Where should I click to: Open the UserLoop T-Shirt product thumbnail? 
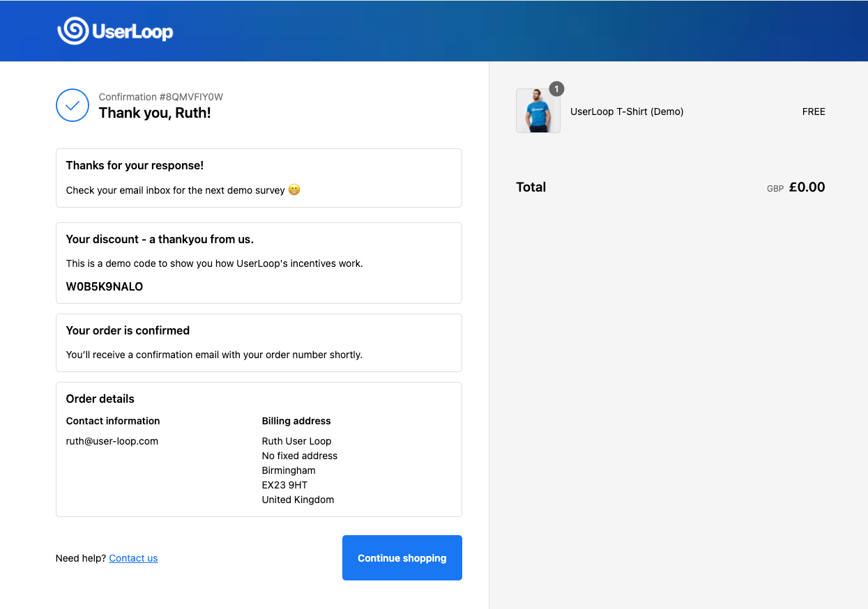pyautogui.click(x=538, y=111)
